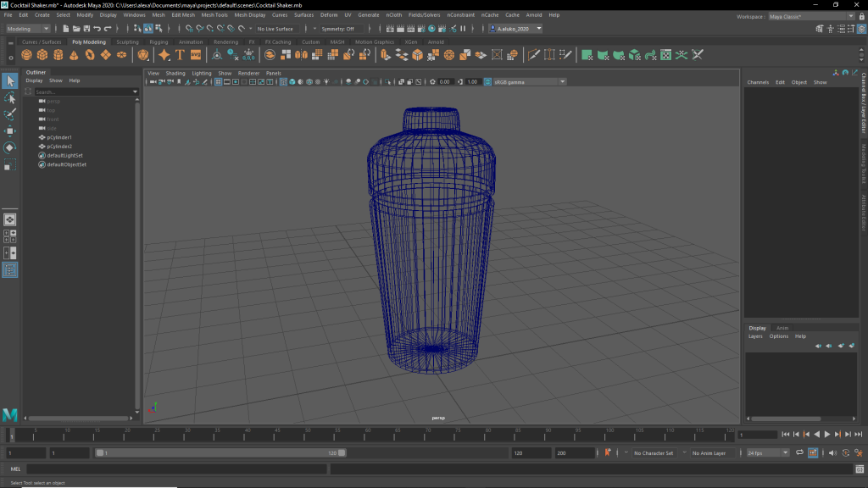The width and height of the screenshot is (868, 488).
Task: Create a polygon sphere from the shelf
Action: (x=27, y=55)
